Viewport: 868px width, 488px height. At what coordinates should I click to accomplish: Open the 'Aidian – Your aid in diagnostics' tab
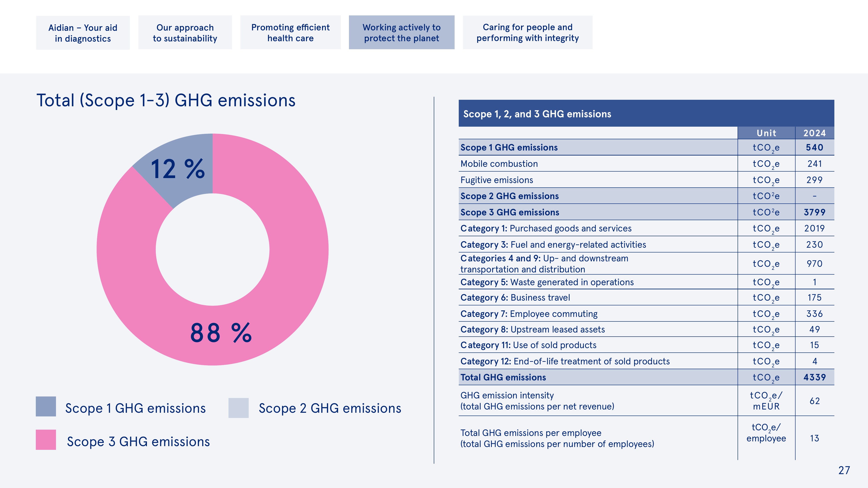coord(83,33)
